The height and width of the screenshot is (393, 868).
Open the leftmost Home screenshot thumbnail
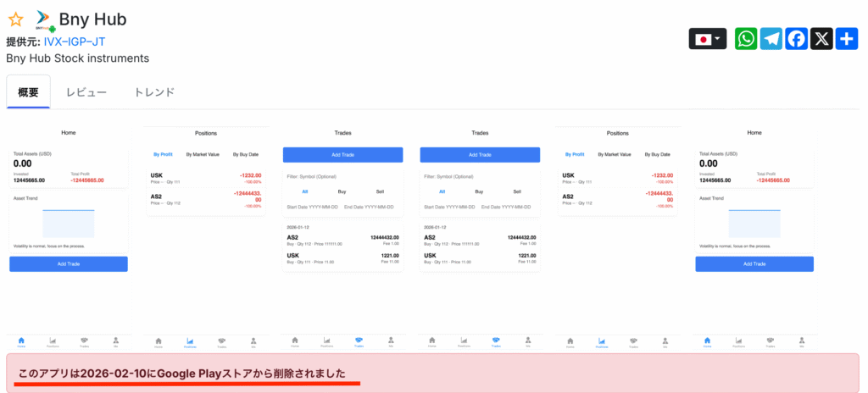[x=69, y=238]
